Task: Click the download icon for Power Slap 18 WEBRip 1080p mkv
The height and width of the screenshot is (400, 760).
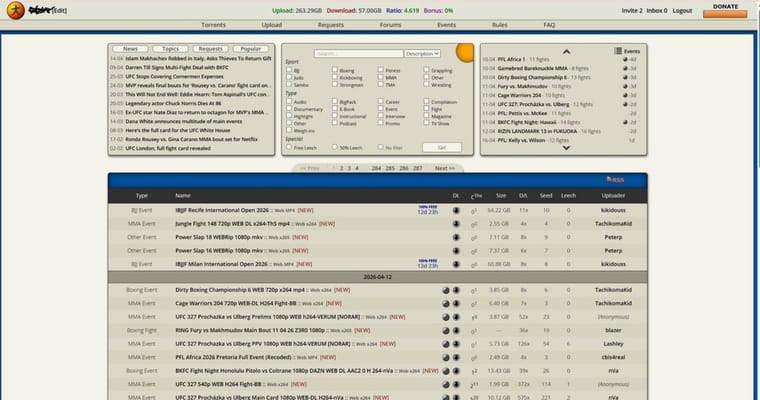Action: click(x=456, y=237)
